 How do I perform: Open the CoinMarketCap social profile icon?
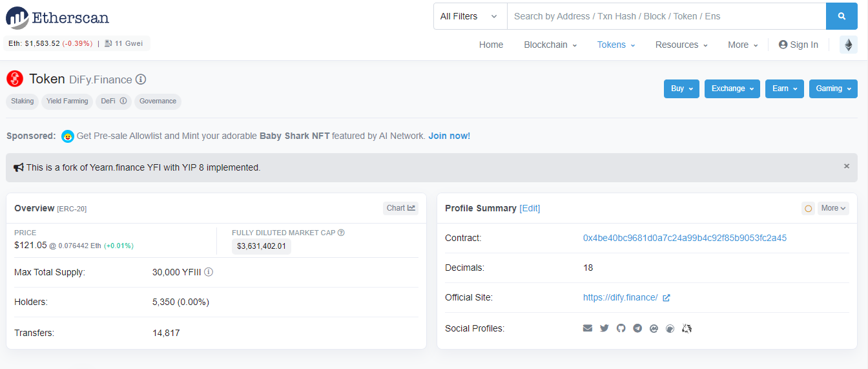pos(654,328)
